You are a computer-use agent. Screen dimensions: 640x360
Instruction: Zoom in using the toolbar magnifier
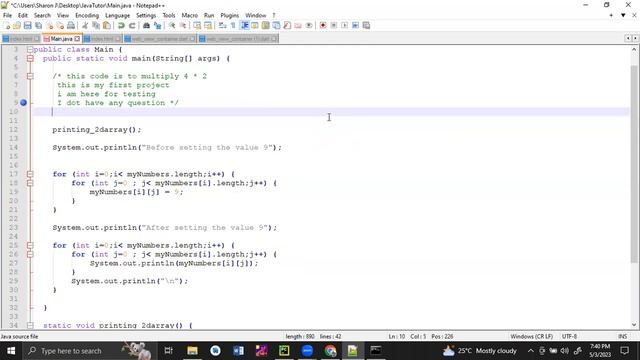tap(172, 25)
